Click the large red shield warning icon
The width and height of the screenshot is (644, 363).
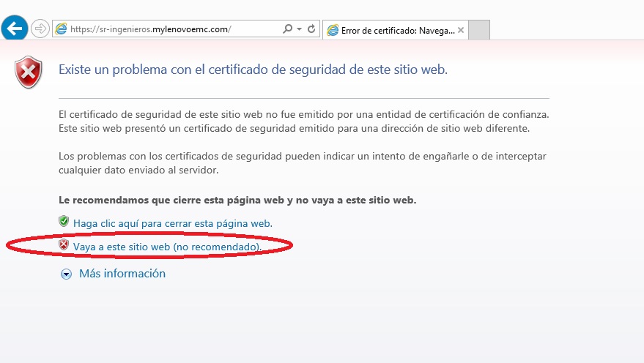point(29,72)
